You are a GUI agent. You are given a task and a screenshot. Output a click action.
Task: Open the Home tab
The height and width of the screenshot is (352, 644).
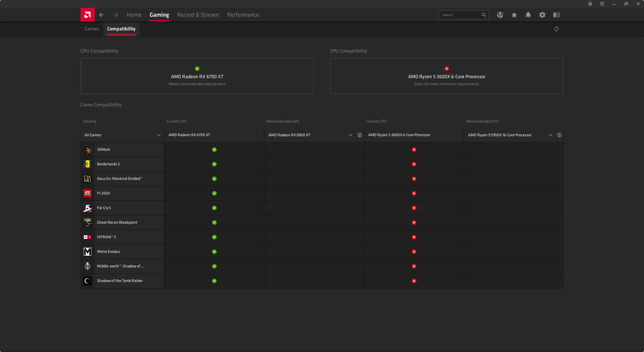point(134,15)
